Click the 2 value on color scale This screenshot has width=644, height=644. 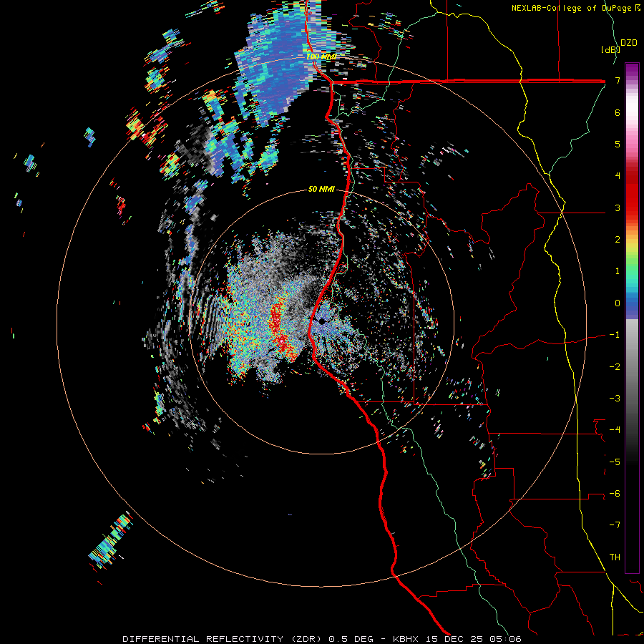click(618, 240)
